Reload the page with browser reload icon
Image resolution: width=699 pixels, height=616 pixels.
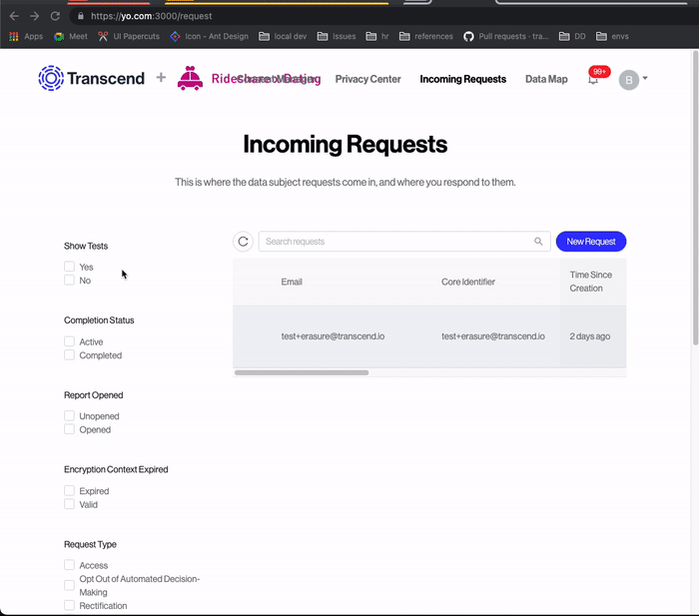(55, 16)
